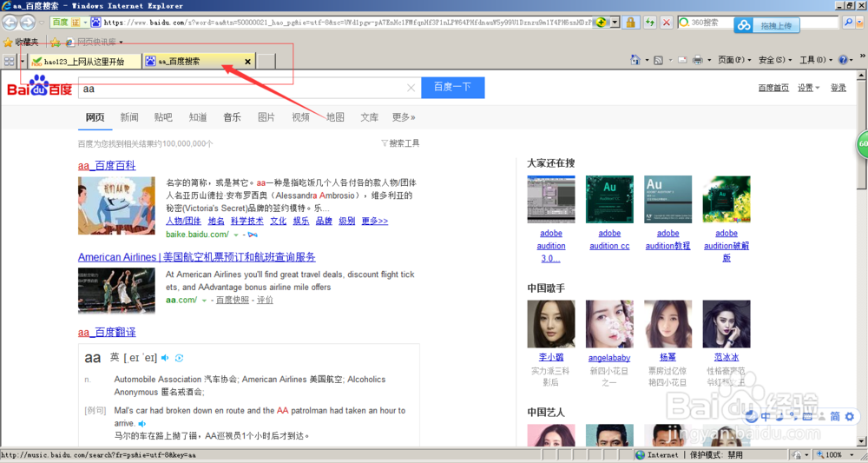The image size is (868, 463).
Task: Click the 收藏夹 favorites star button
Action: [x=21, y=42]
